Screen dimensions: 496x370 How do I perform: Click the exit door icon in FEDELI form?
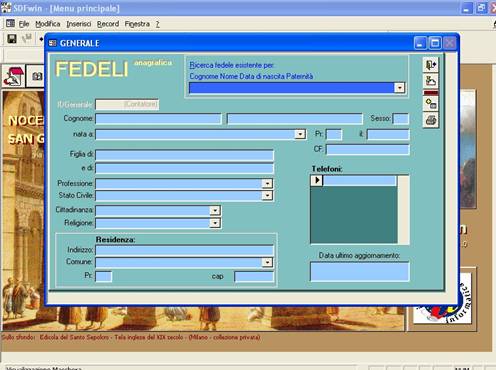431,65
